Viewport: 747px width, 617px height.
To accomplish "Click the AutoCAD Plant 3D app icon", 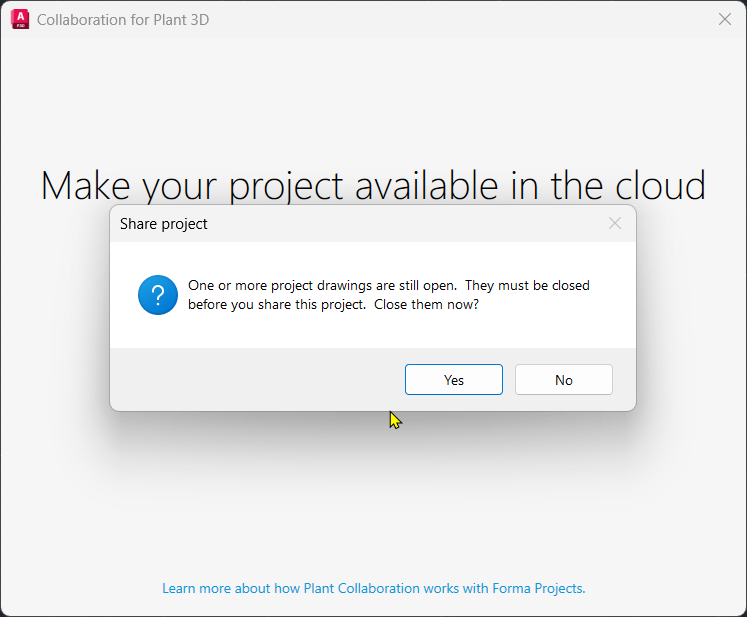I will pos(20,20).
